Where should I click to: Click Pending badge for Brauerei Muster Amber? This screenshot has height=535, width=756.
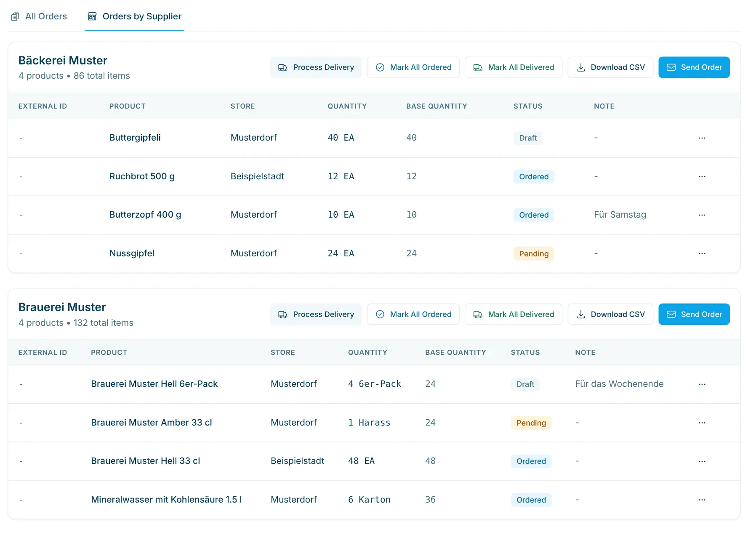pyautogui.click(x=531, y=423)
